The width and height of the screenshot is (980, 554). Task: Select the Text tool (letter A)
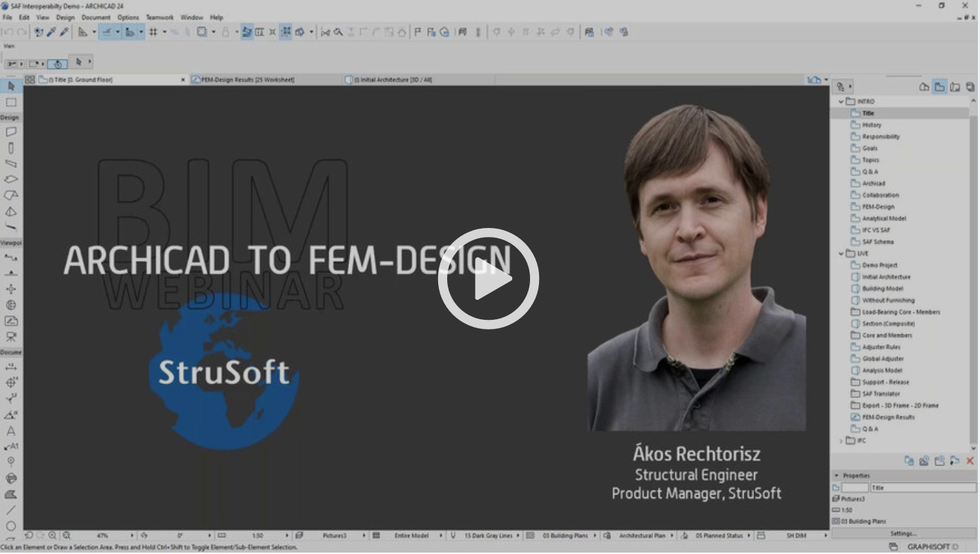(11, 430)
